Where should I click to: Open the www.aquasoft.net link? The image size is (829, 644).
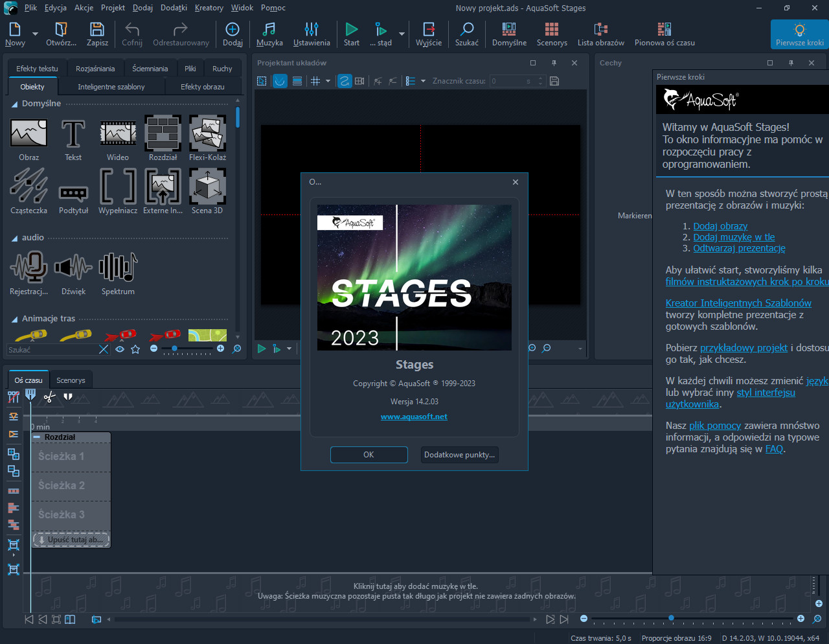(x=414, y=417)
